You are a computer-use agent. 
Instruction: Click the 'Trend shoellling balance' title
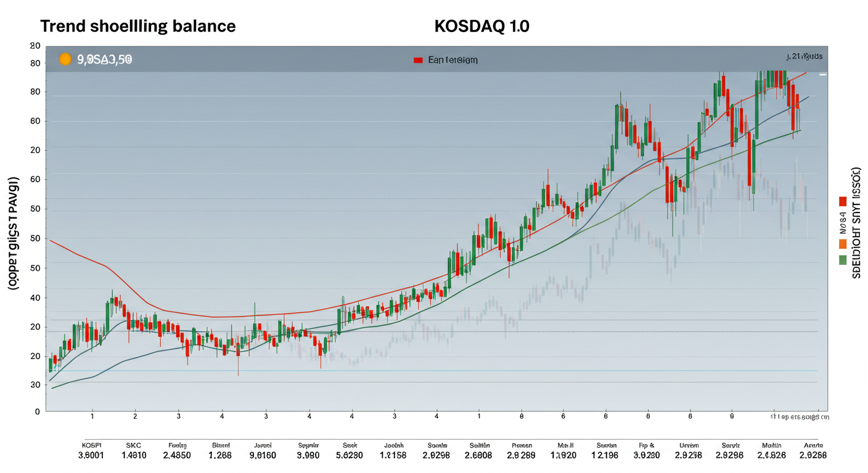tap(138, 26)
